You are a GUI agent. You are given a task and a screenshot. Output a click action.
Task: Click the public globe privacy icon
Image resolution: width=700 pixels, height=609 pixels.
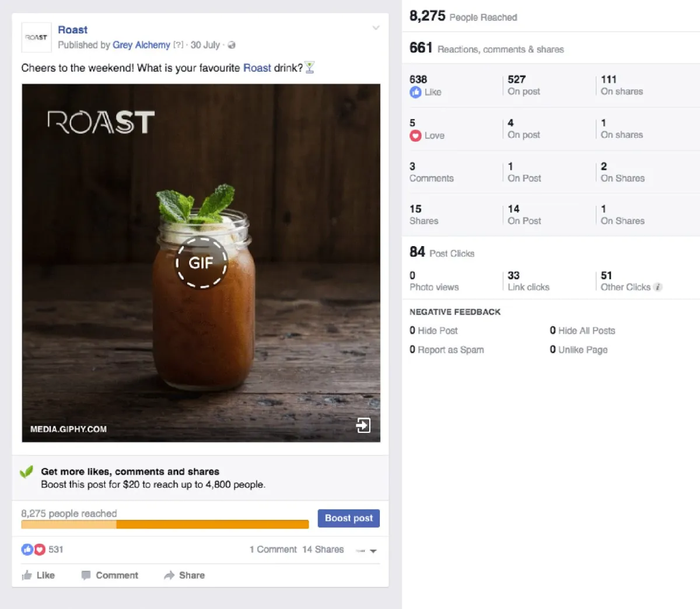click(232, 45)
